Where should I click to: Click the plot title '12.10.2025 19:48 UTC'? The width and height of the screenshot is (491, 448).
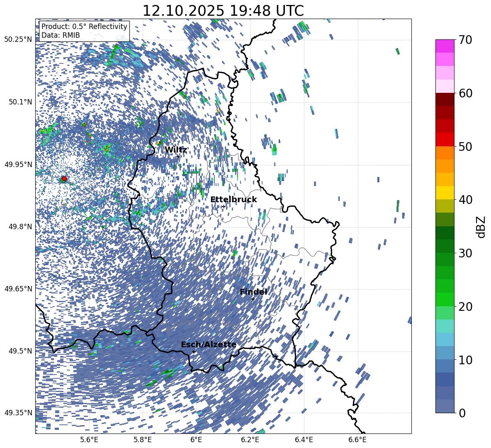click(223, 11)
